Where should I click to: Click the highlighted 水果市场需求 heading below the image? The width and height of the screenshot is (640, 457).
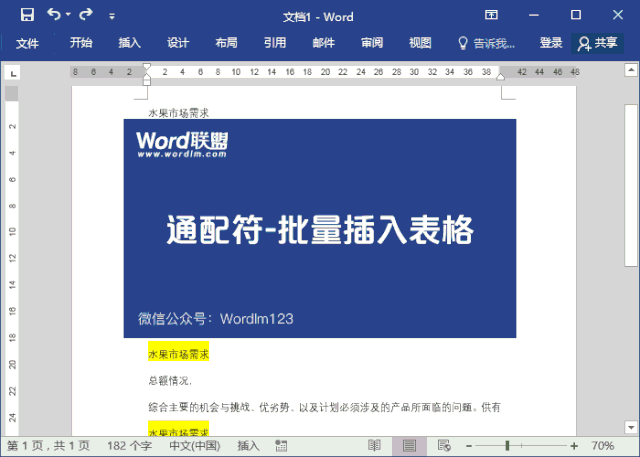tap(178, 354)
